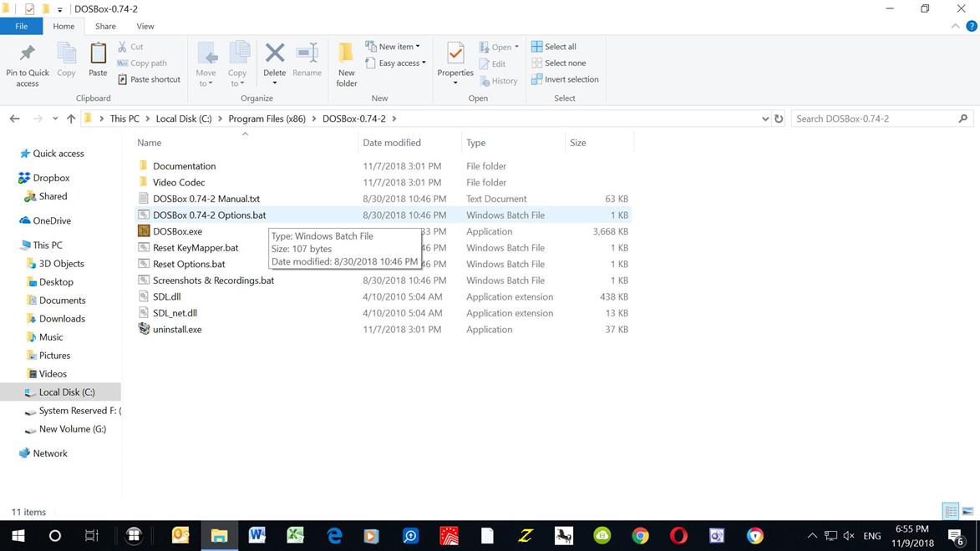
Task: Select Downloads in the navigation pane
Action: coord(62,319)
